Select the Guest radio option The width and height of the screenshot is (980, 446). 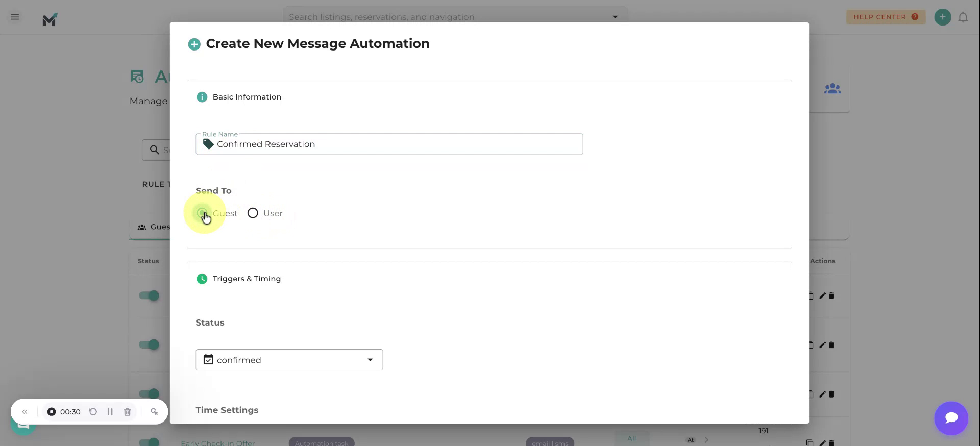point(202,213)
